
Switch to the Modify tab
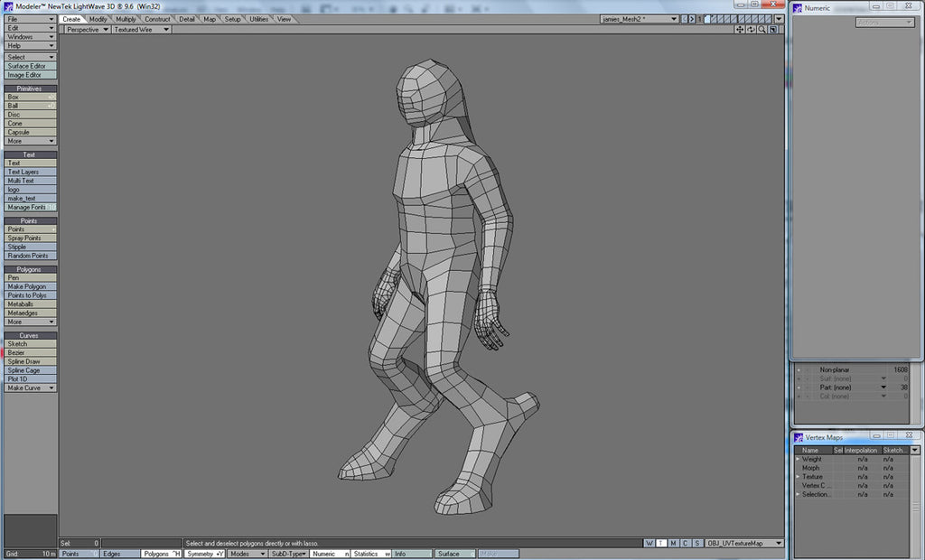(99, 18)
